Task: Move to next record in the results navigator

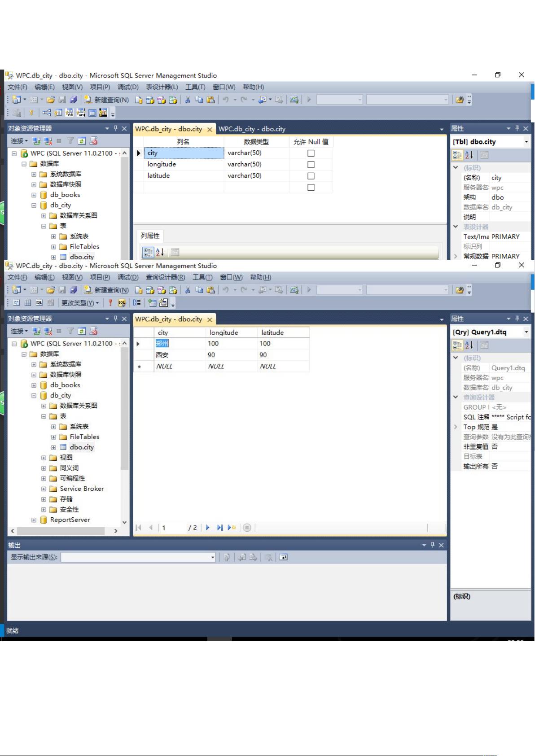Action: [x=207, y=528]
